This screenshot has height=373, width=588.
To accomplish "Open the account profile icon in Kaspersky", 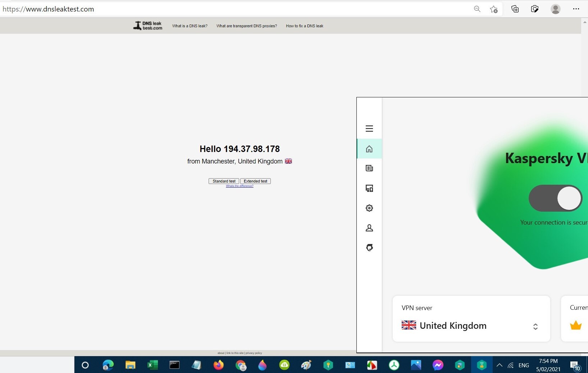I will click(369, 228).
